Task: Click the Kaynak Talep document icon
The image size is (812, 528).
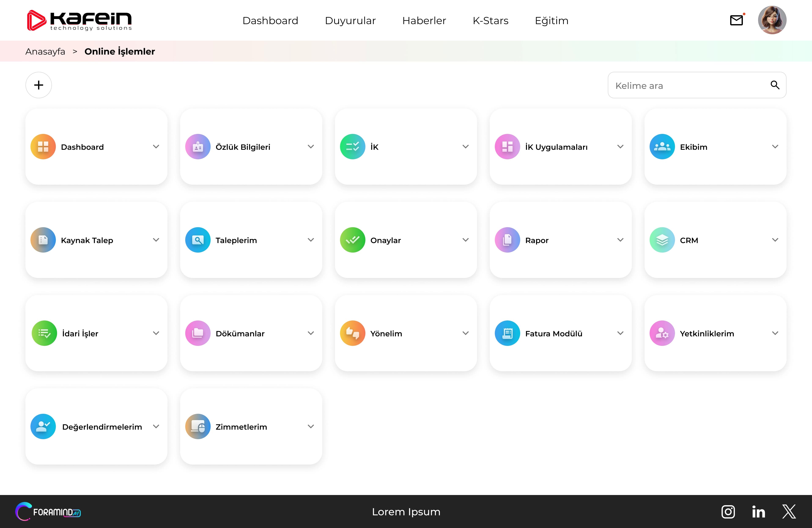Action: pyautogui.click(x=43, y=240)
